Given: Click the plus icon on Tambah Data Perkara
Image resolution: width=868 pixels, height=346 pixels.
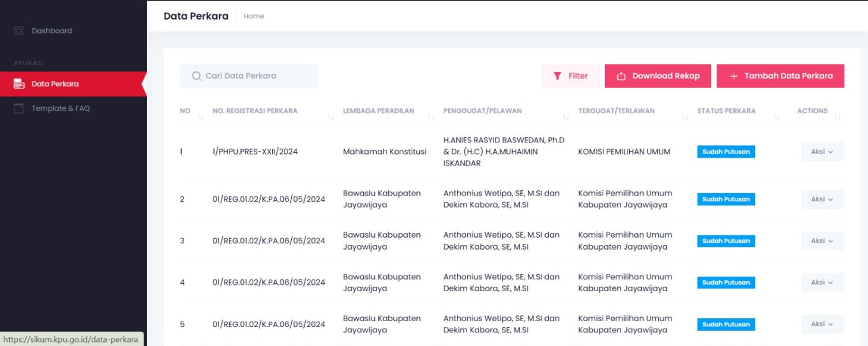Looking at the screenshot, I should (734, 76).
